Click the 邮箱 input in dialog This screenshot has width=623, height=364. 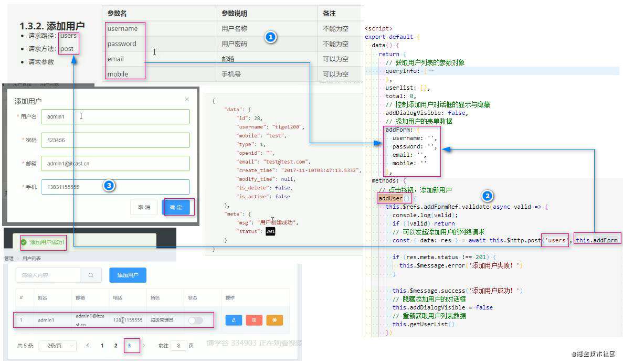point(115,164)
